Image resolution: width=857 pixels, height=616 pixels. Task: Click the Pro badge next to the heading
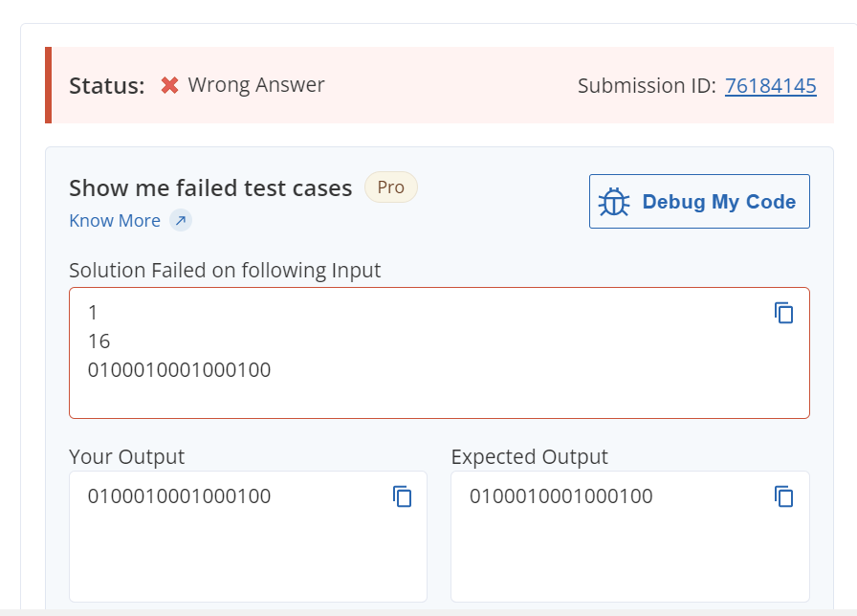coord(390,187)
